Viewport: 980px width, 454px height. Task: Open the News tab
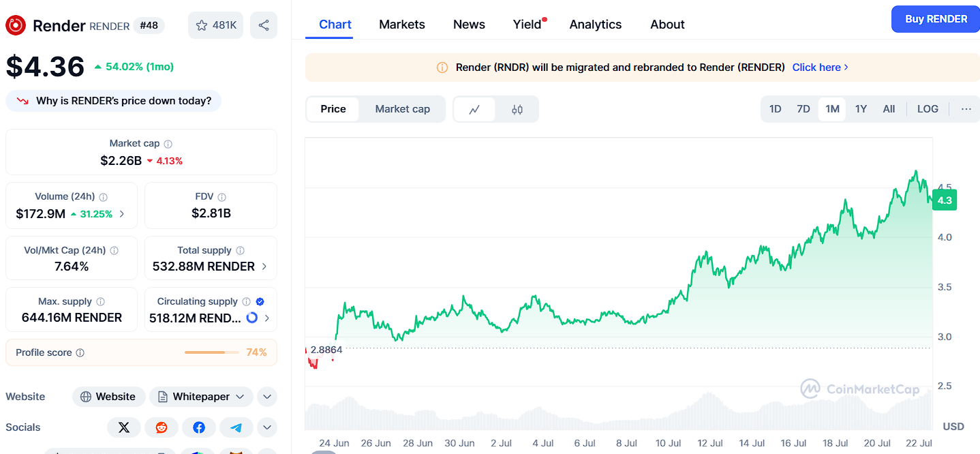[469, 25]
